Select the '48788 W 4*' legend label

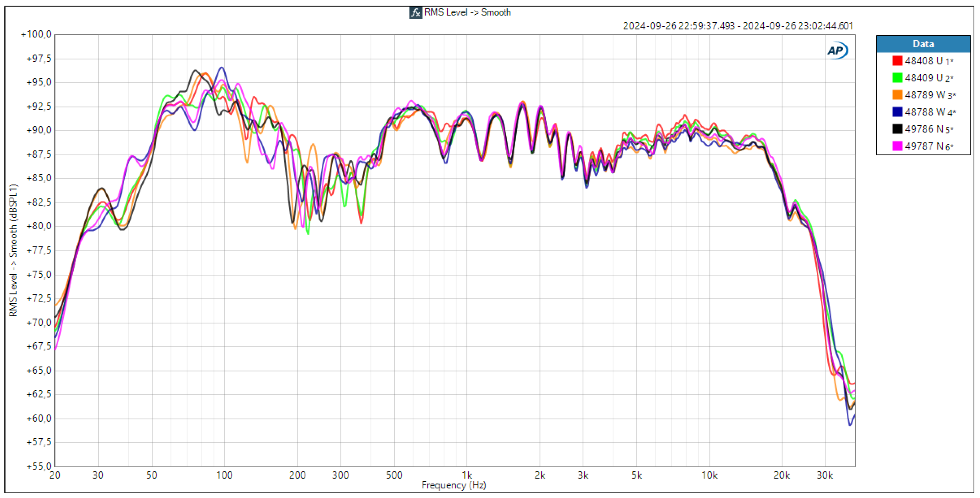(930, 112)
